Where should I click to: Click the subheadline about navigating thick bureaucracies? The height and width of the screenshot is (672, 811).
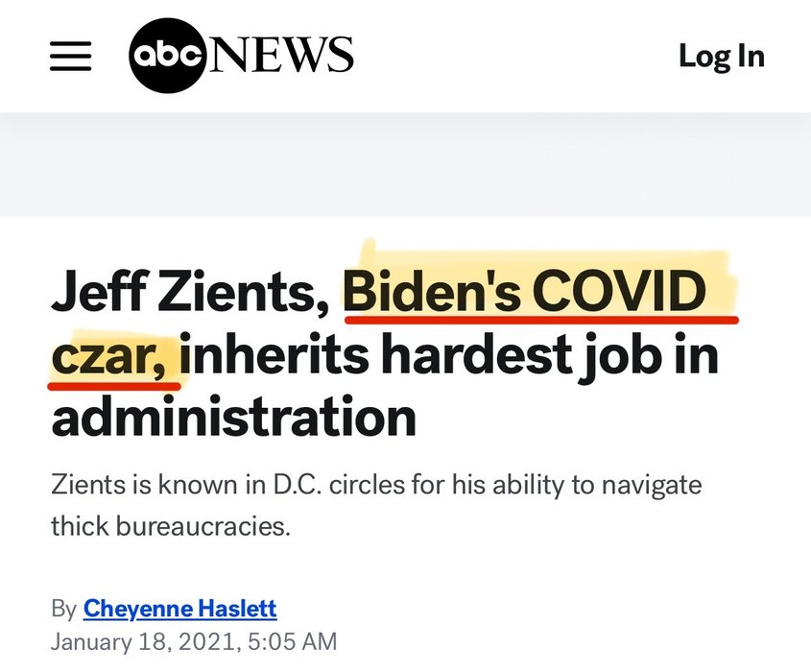[x=376, y=505]
